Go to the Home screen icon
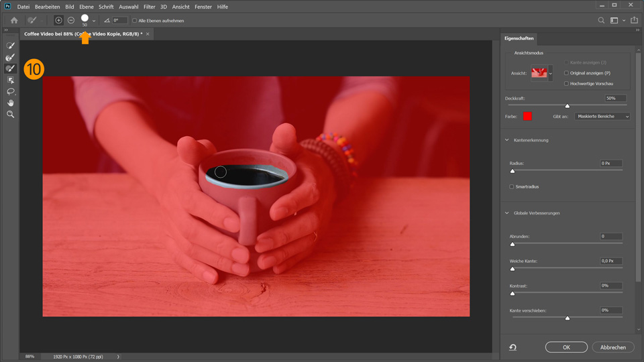The width and height of the screenshot is (644, 362). tap(14, 20)
